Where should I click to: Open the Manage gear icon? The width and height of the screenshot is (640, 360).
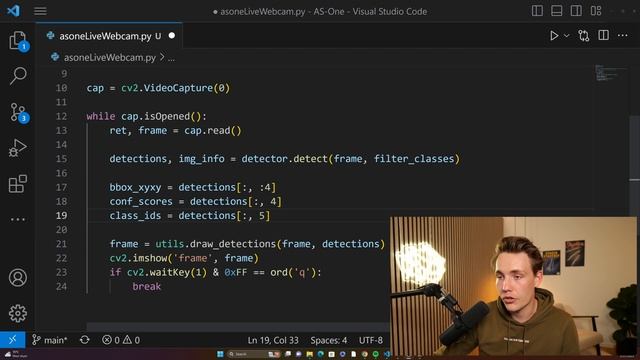coord(18,313)
